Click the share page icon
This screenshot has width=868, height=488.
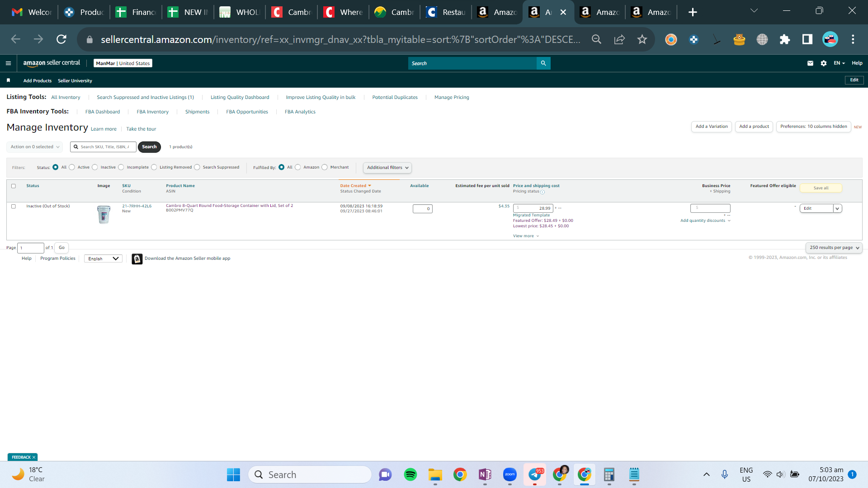click(619, 39)
